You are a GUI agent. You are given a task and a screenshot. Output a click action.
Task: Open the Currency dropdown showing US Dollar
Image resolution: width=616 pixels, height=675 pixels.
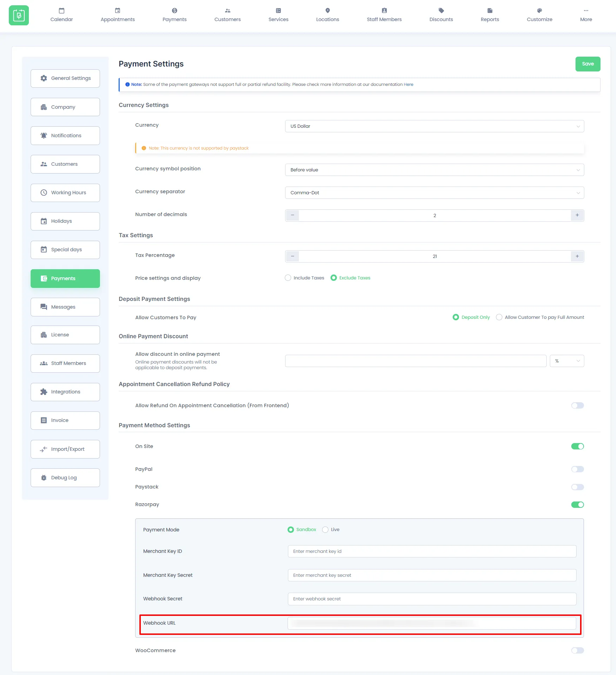(434, 126)
